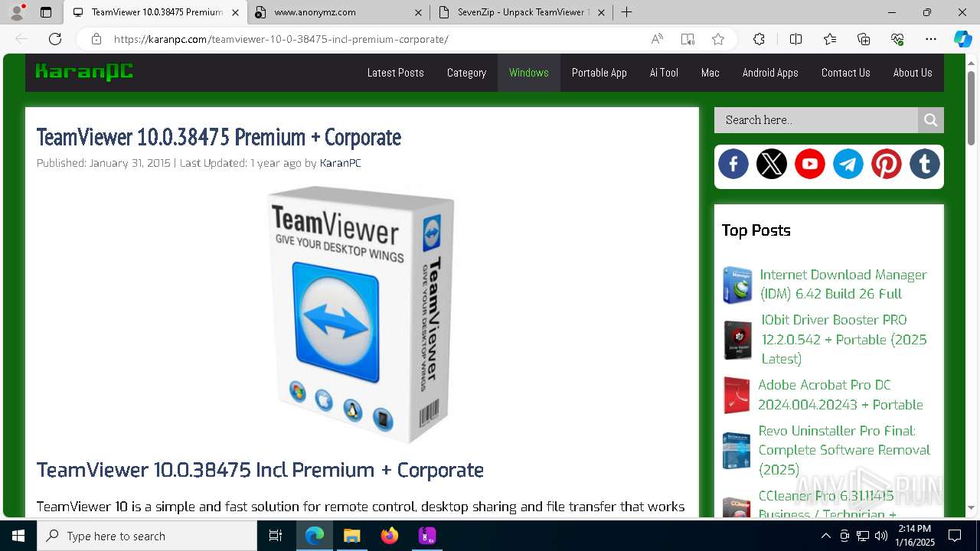
Task: Close the www.anonymz.com tab
Action: coord(418,12)
